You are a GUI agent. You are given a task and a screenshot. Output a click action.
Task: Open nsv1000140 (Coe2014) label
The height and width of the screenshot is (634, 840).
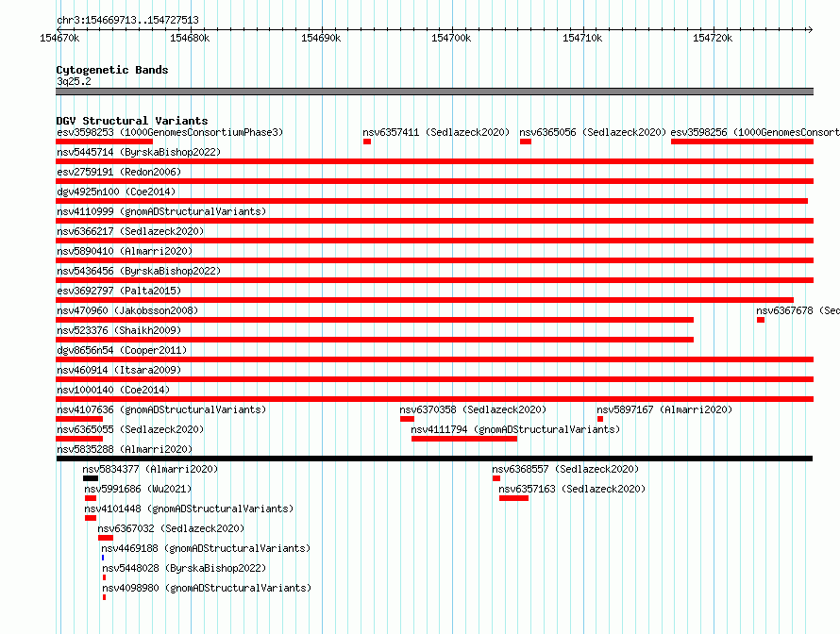[x=113, y=390]
